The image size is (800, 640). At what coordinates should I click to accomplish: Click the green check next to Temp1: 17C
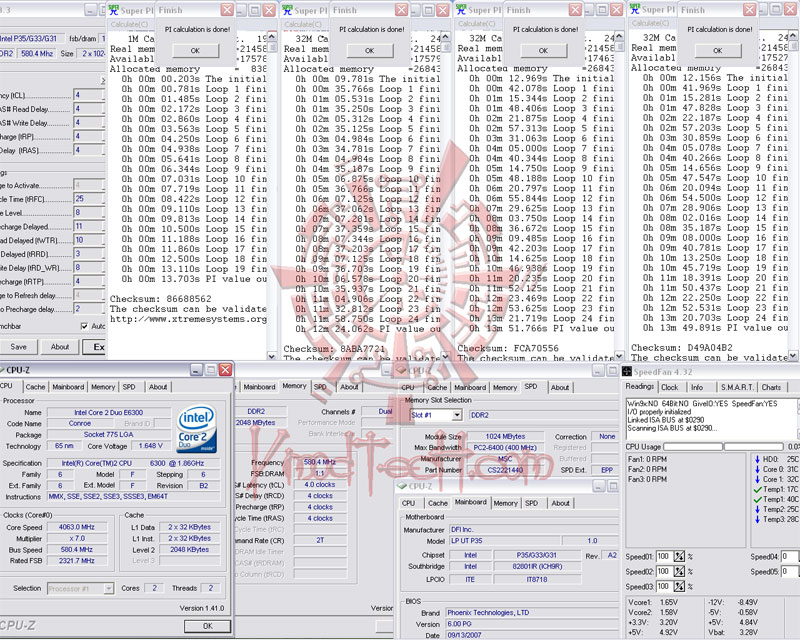click(757, 489)
